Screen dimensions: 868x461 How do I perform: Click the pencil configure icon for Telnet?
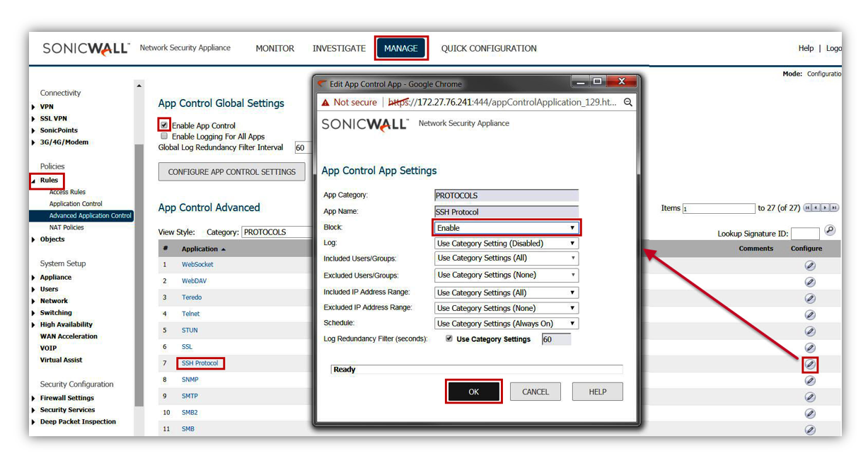[x=810, y=314]
